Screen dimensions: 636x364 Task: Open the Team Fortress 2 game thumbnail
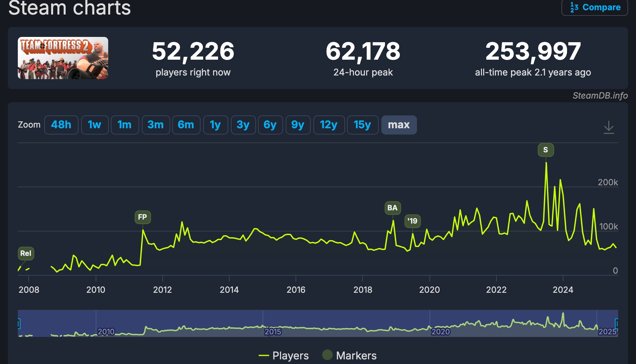63,58
